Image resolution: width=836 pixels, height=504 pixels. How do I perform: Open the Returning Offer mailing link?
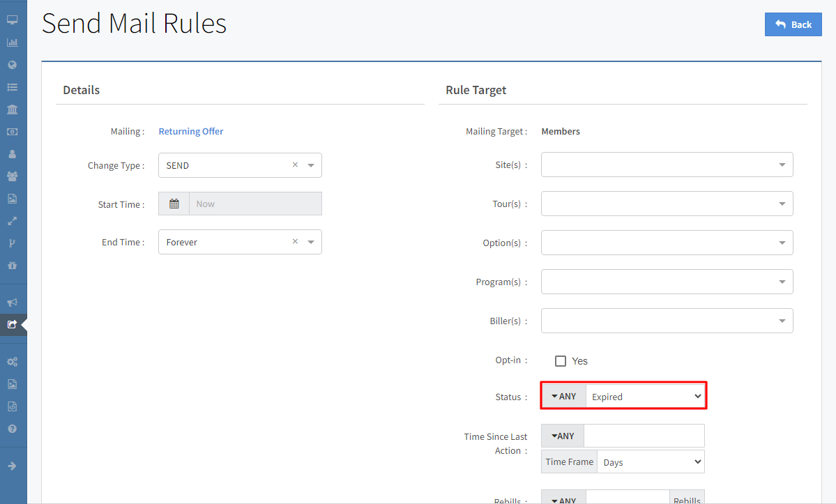pos(191,131)
